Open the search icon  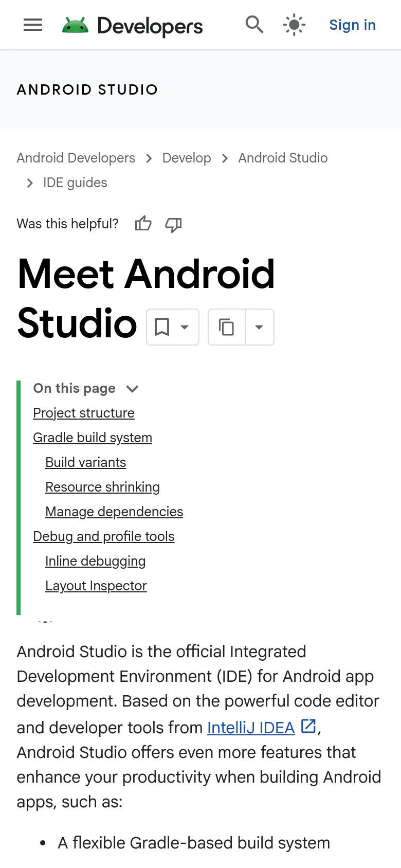point(254,25)
